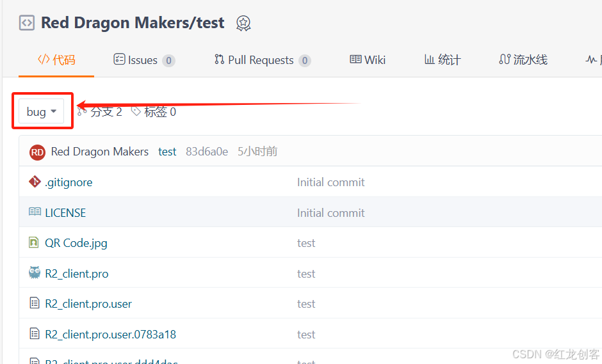Open the bug branch dropdown

[42, 111]
